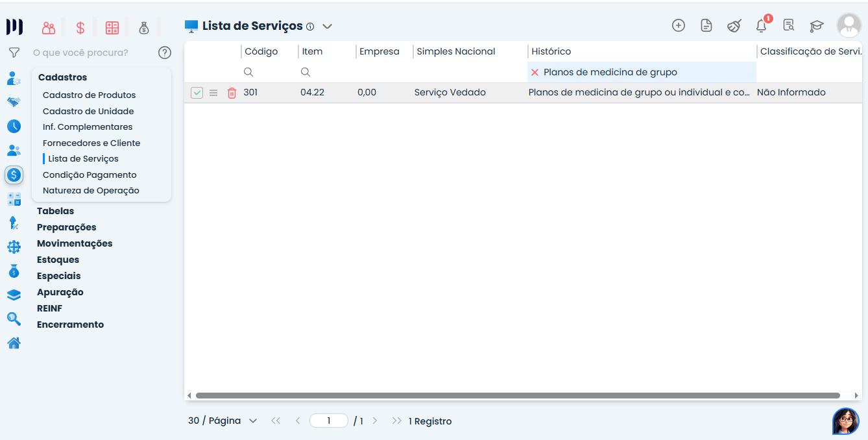This screenshot has width=868, height=440.
Task: Click the graduation cap help icon
Action: [x=816, y=26]
